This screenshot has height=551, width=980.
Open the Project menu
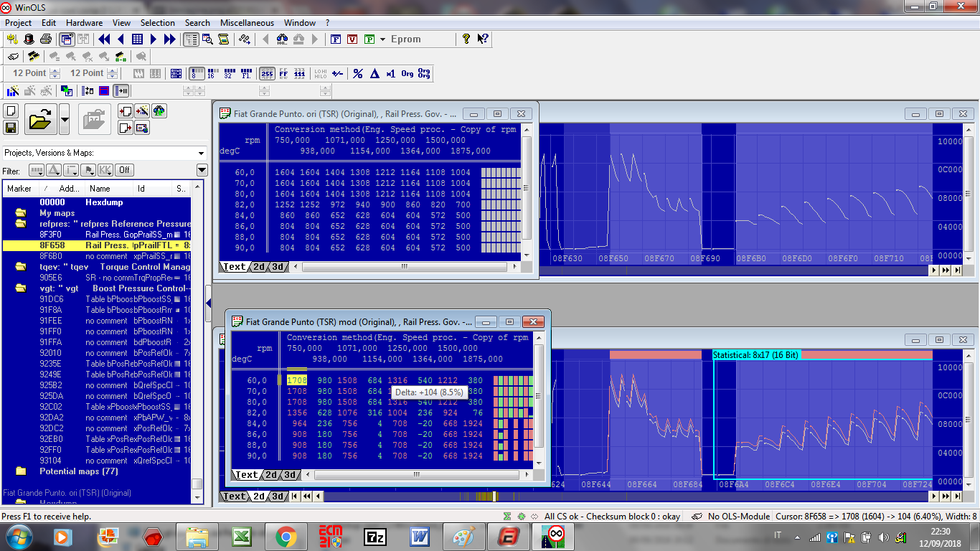[19, 22]
